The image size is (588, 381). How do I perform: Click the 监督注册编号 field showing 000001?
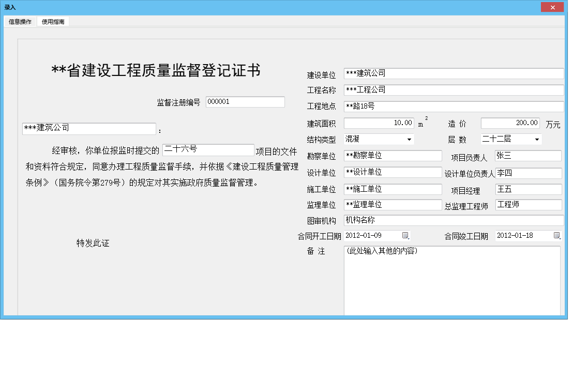(244, 101)
